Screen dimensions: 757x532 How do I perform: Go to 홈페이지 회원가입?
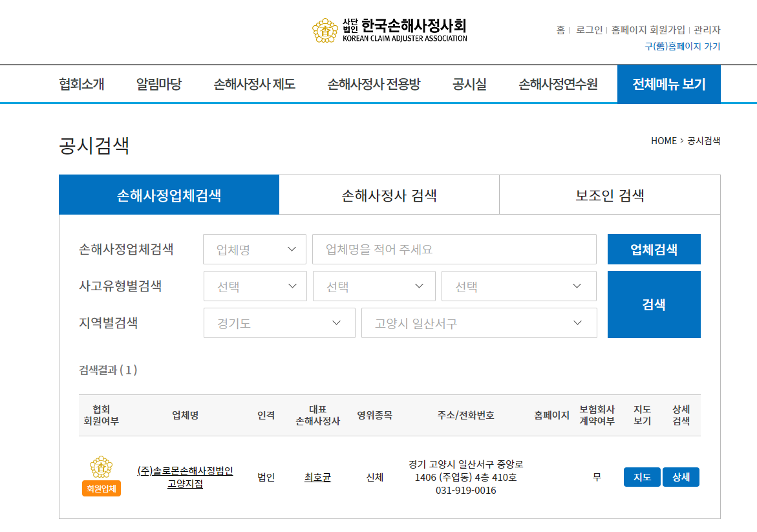[648, 30]
